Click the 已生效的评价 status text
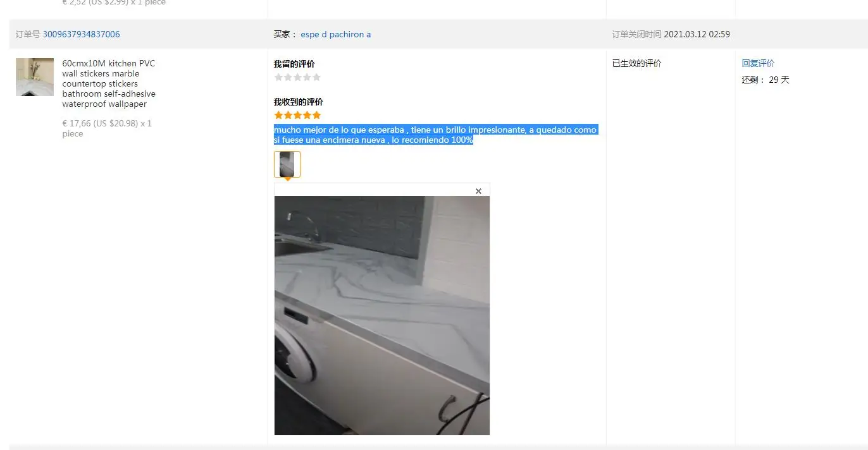Image resolution: width=868 pixels, height=450 pixels. [637, 63]
